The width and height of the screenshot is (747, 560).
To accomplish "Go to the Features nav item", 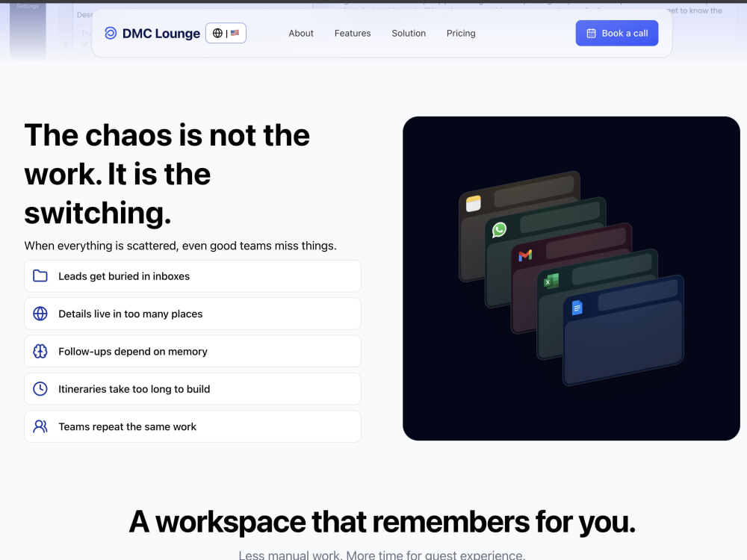I will click(353, 34).
